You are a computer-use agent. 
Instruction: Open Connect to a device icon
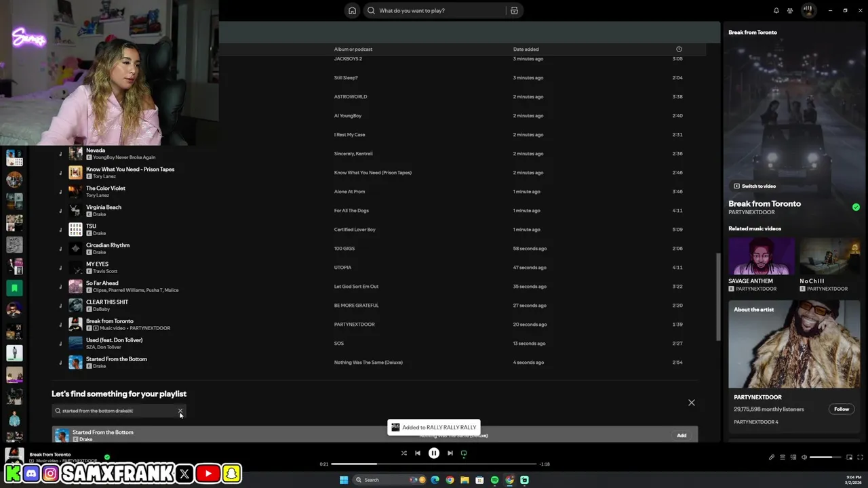coord(793,457)
